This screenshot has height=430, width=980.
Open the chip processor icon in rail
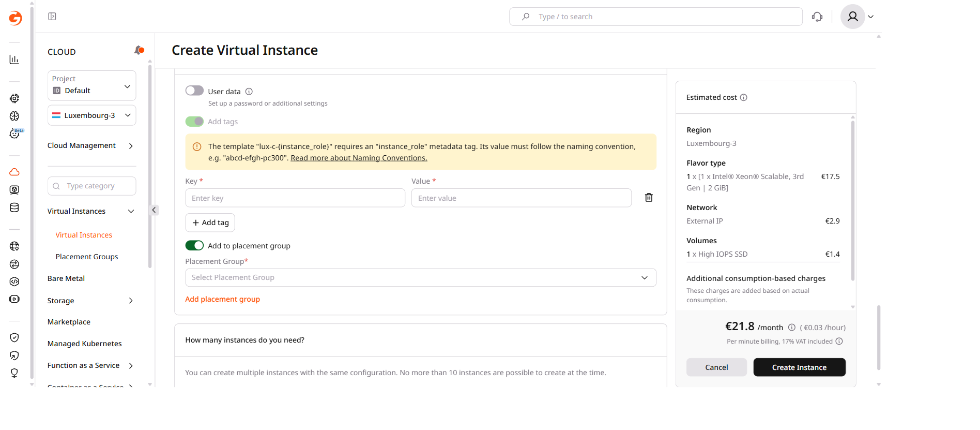(14, 98)
